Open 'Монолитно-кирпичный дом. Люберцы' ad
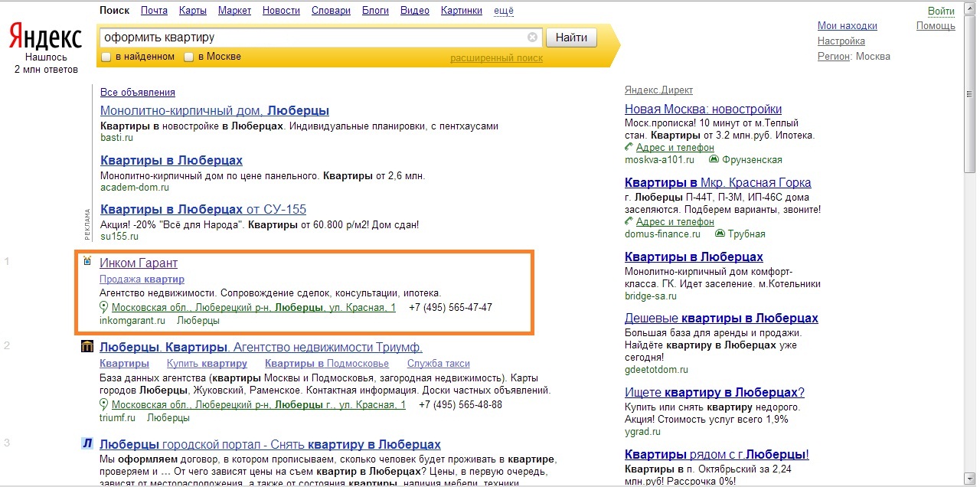This screenshot has width=980, height=487. pyautogui.click(x=214, y=110)
